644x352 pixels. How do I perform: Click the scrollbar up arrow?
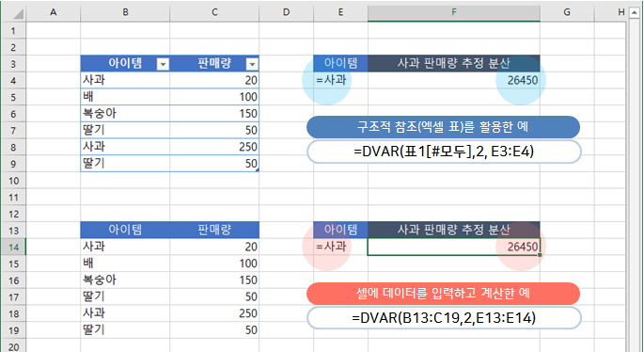[635, 13]
